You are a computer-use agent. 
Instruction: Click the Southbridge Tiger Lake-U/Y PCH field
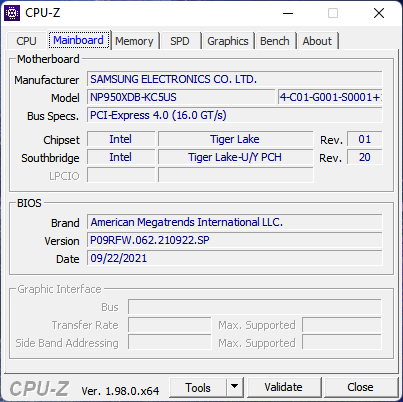[235, 157]
